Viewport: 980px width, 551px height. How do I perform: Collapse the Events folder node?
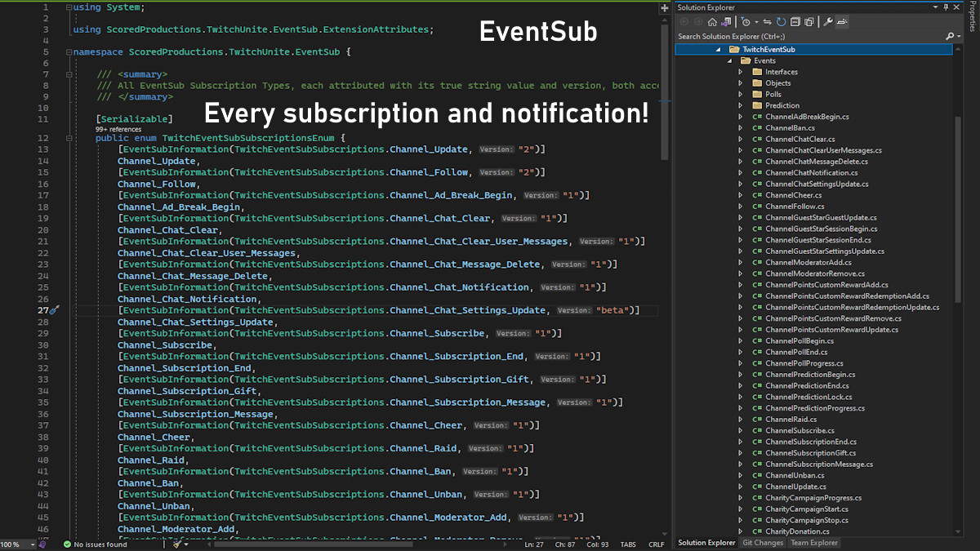[x=729, y=61]
